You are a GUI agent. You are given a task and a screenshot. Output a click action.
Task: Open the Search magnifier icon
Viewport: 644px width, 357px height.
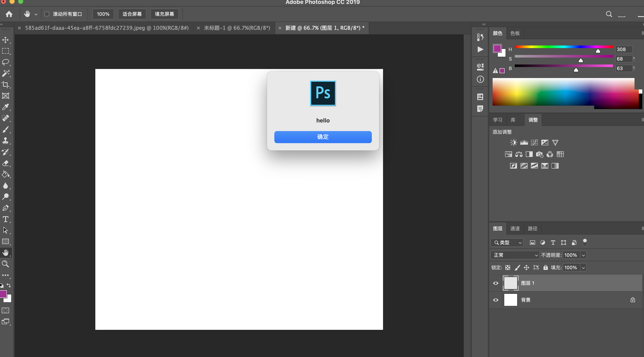point(609,14)
